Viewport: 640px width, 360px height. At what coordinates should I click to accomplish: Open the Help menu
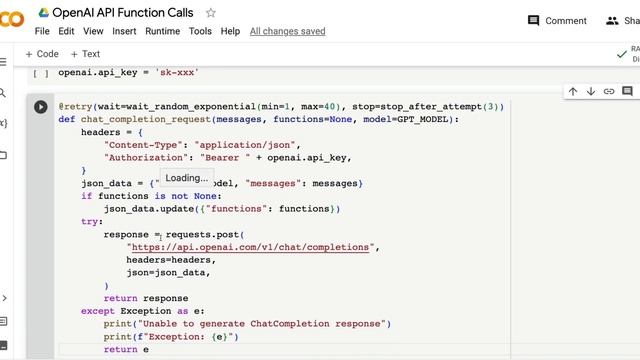click(230, 31)
